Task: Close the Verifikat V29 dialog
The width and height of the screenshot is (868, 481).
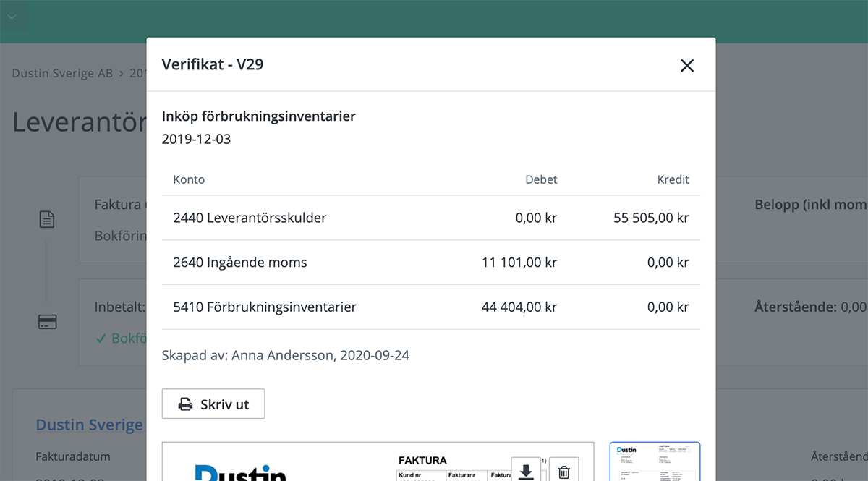Action: coord(686,66)
